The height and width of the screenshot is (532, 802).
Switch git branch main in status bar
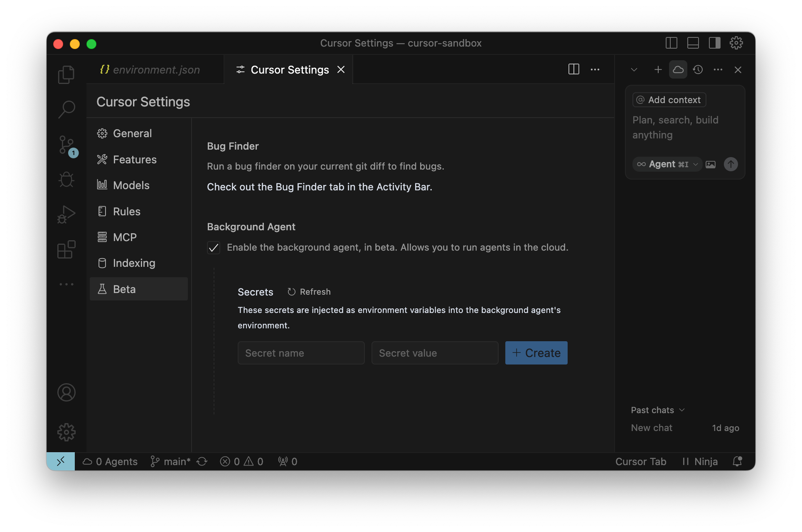(171, 461)
